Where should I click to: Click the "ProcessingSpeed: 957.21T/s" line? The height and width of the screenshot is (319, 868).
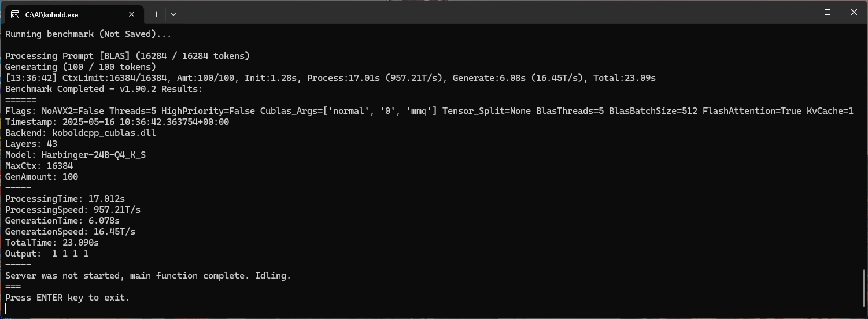point(73,210)
